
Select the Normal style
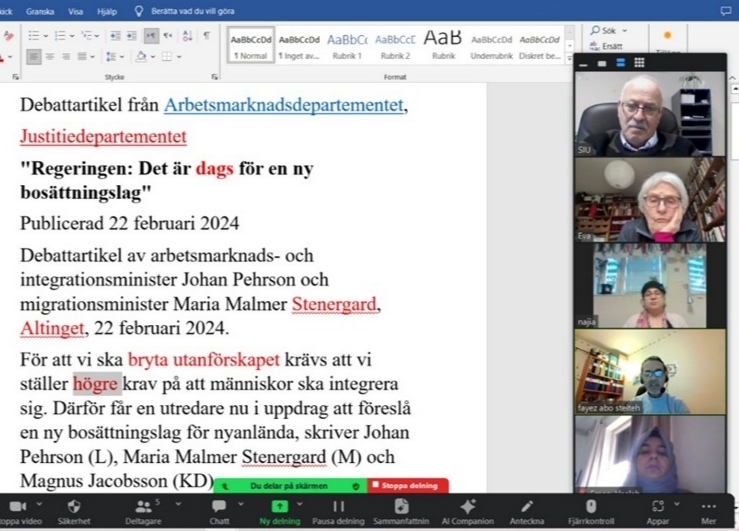[251, 45]
